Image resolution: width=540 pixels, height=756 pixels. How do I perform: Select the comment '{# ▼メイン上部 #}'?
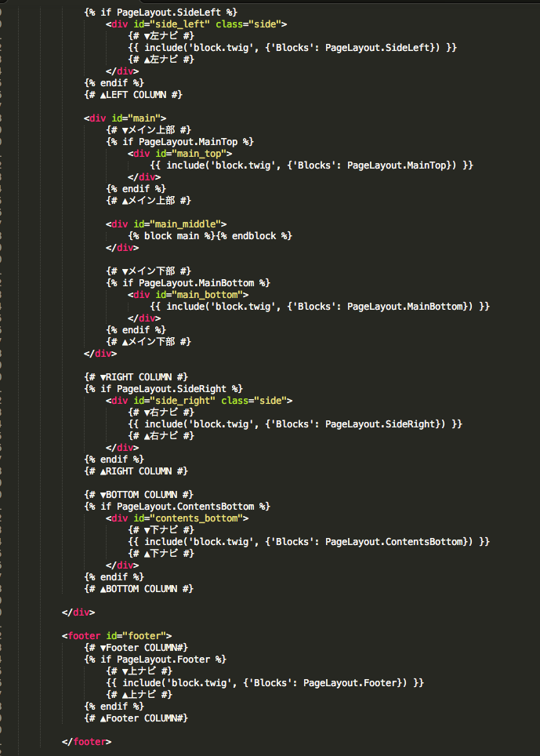click(148, 129)
